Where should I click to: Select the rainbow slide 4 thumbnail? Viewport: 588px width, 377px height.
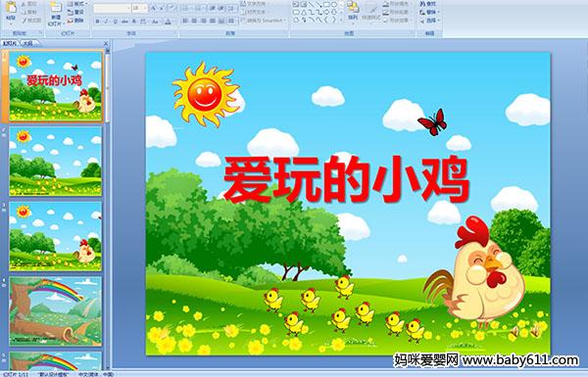click(x=55, y=311)
